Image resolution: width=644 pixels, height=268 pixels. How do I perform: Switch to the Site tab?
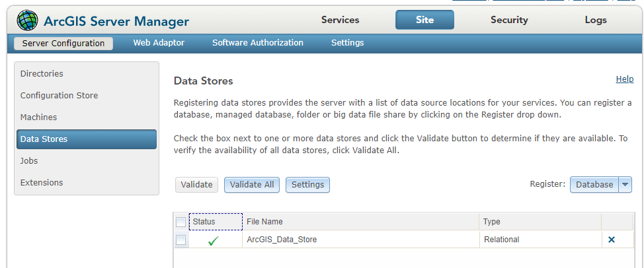pos(424,20)
